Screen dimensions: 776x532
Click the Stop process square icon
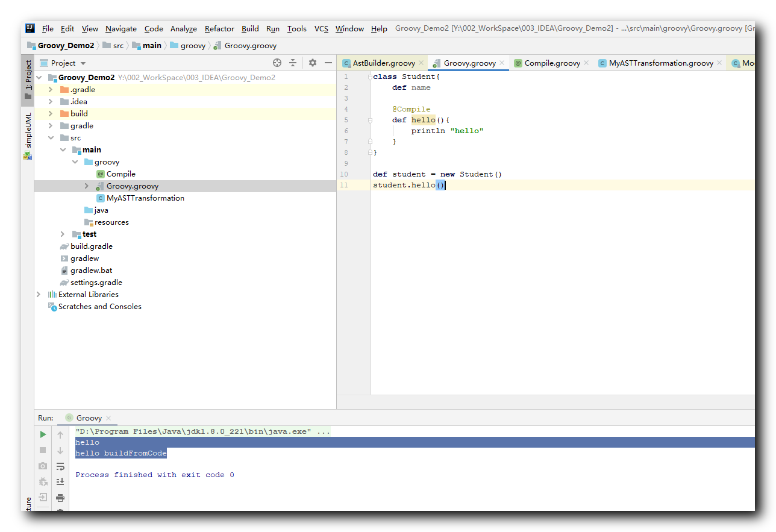(x=43, y=450)
